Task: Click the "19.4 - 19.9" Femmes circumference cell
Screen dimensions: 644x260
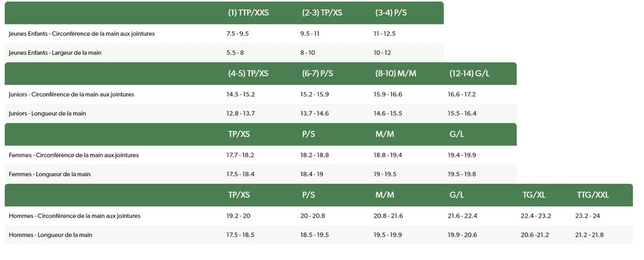Action: [462, 155]
